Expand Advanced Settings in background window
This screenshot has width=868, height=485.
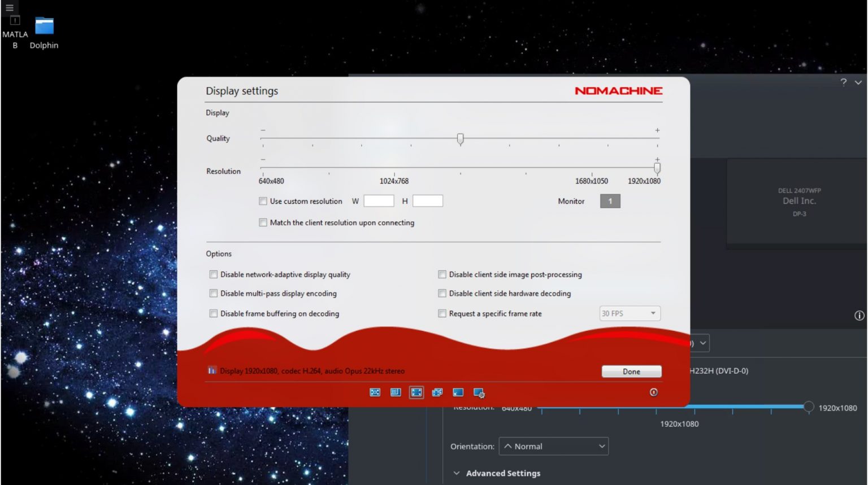click(497, 473)
